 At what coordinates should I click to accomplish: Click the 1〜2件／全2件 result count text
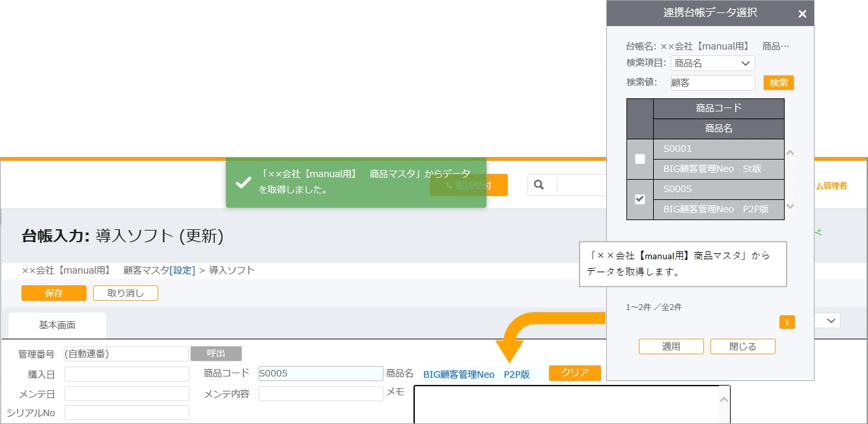click(654, 307)
